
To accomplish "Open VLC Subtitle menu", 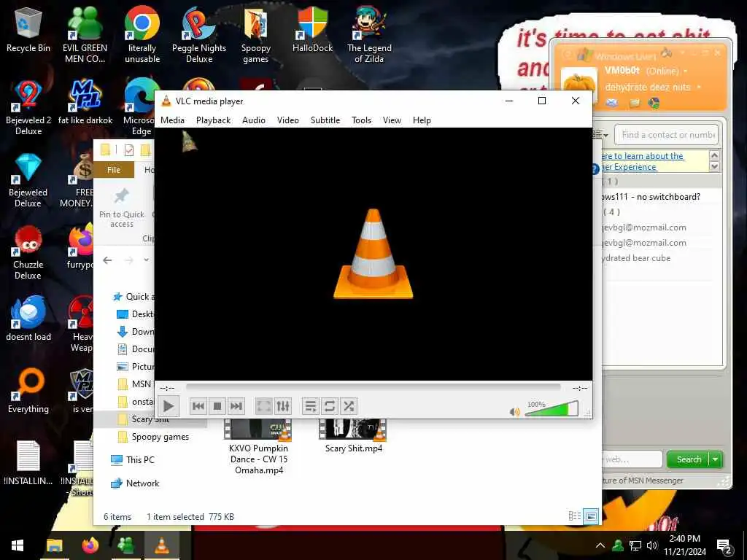I will [325, 120].
